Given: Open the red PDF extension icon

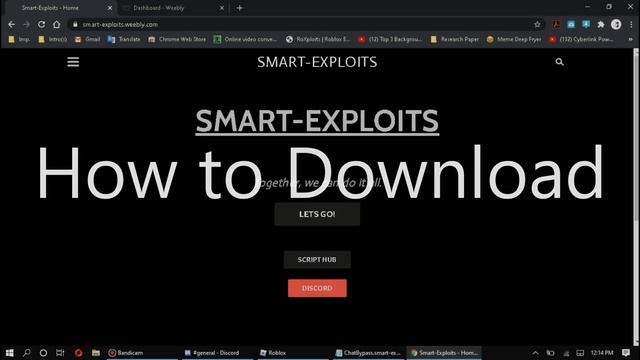Looking at the screenshot, I should point(556,24).
